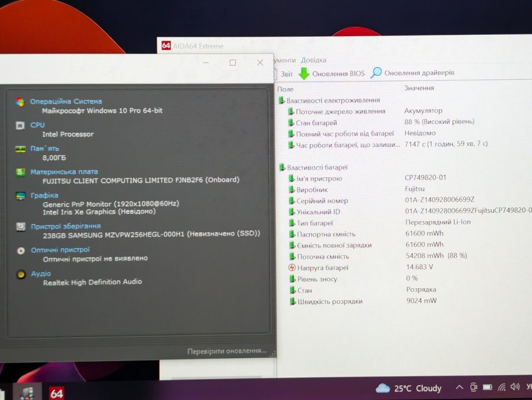This screenshot has height=400, width=532.
Task: Click the Графіка heading link
Action: click(44, 196)
